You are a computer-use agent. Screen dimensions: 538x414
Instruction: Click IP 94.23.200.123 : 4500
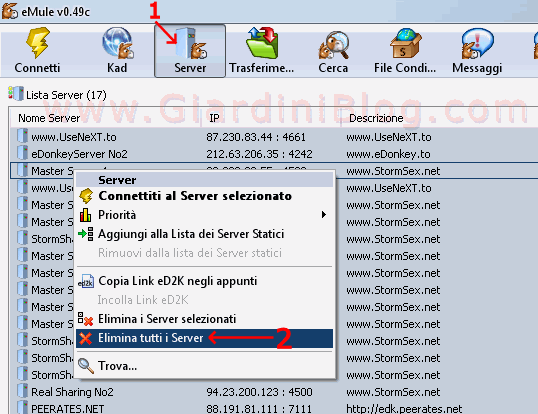pos(259,392)
